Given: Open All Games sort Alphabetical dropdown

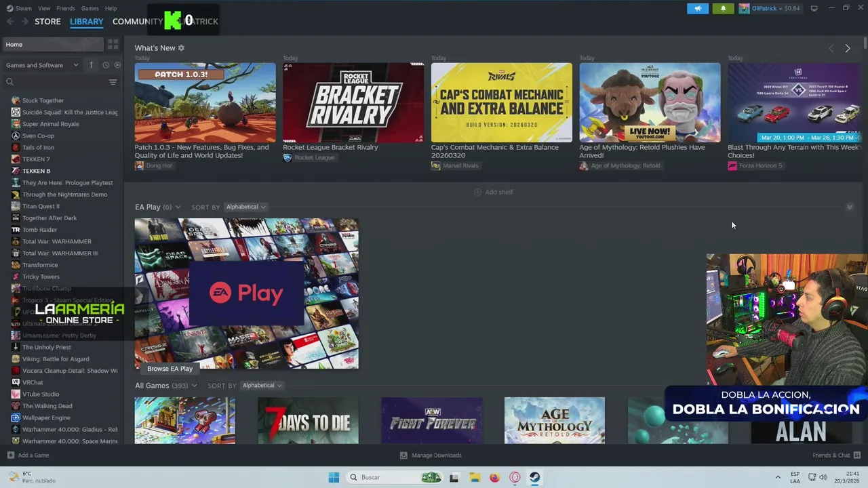Looking at the screenshot, I should coord(261,386).
